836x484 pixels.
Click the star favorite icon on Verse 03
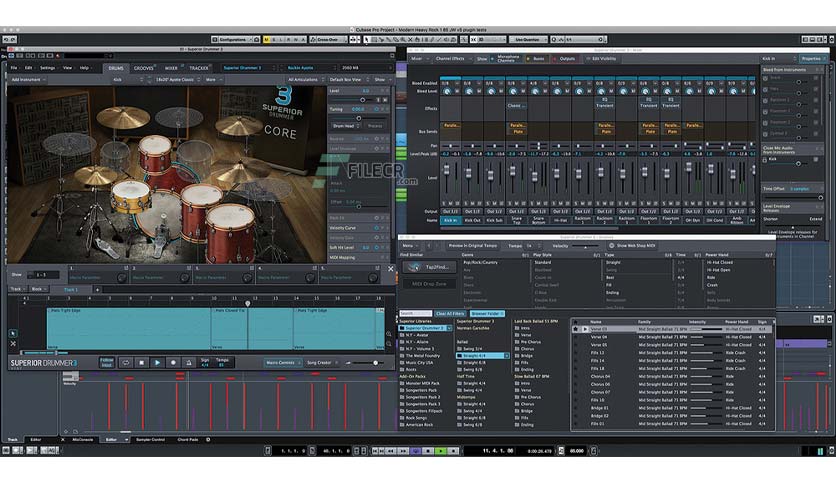[576, 329]
